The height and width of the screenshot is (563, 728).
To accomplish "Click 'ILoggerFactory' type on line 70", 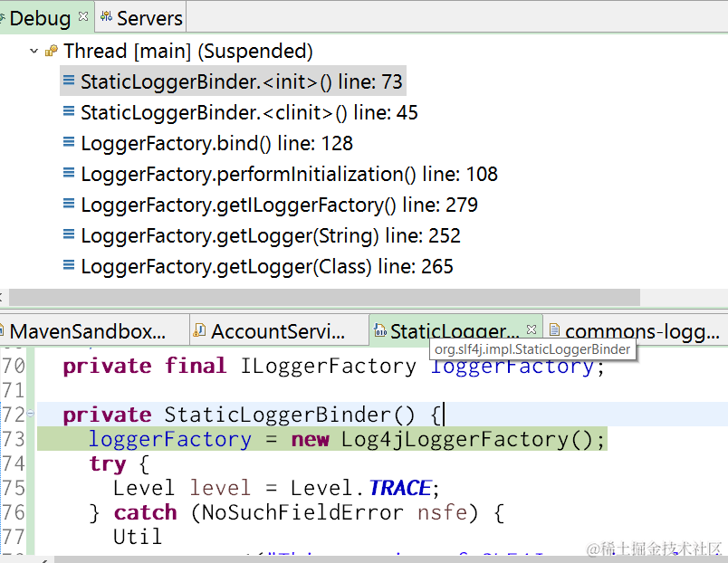I will 328,367.
